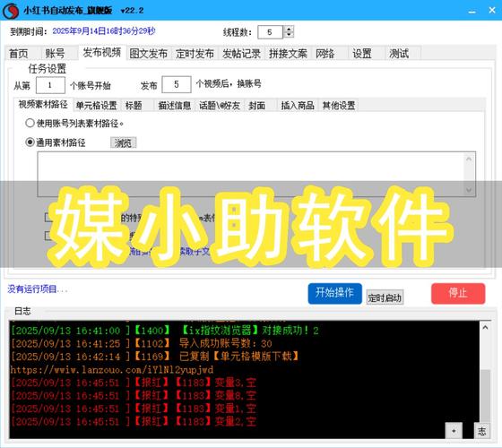Click the plus button in log panel
The image size is (502, 448).
click(454, 431)
